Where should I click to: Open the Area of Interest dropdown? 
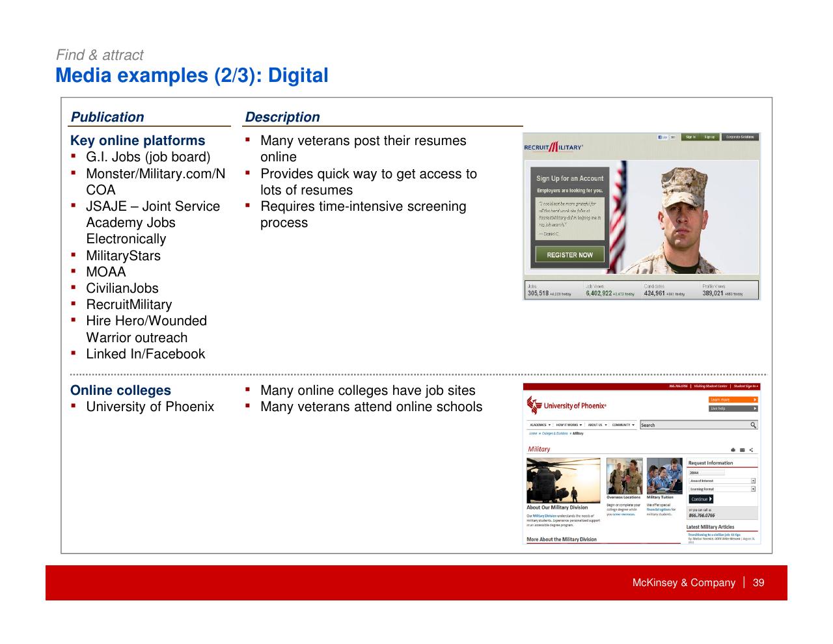722,481
